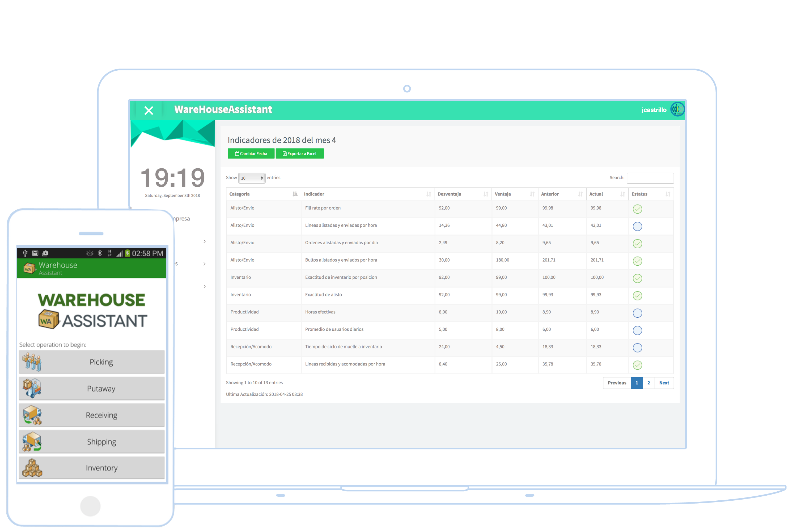Tap the USB icon in phone status bar
797x532 pixels.
click(25, 253)
